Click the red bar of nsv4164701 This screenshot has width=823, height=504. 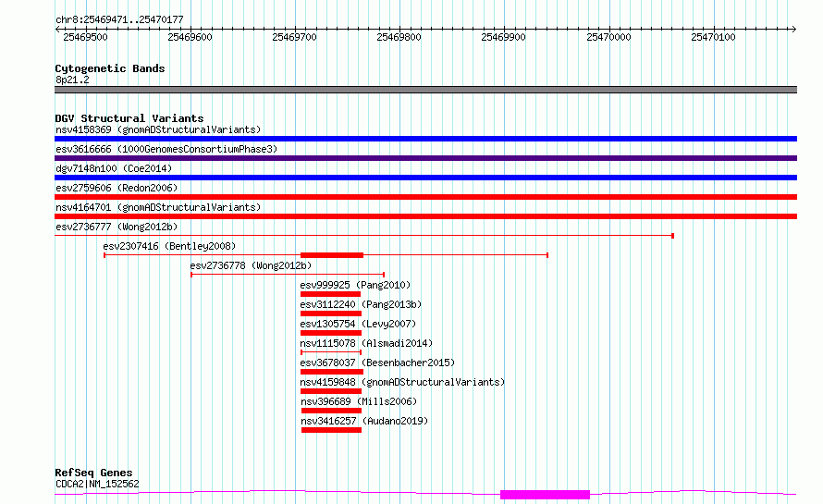(x=425, y=216)
